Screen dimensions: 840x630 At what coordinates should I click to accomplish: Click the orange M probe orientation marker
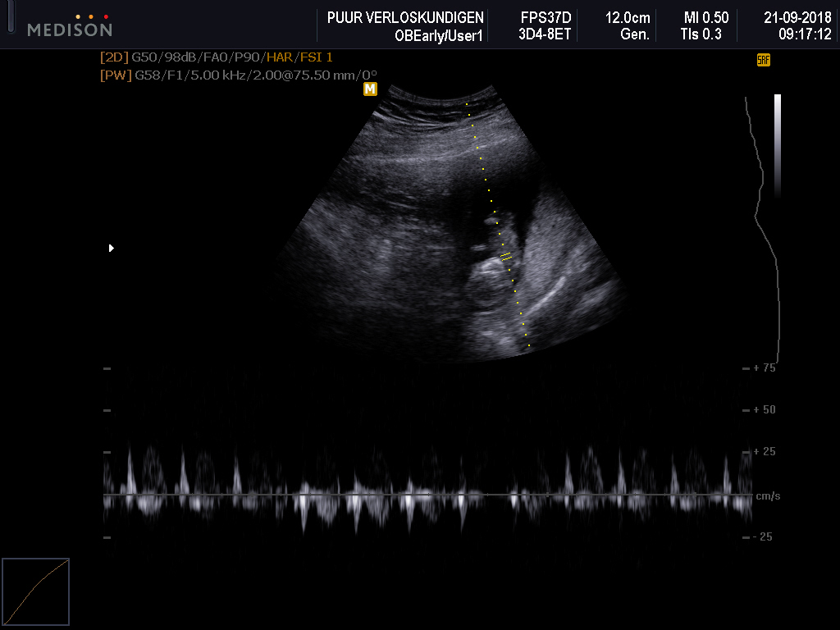coord(370,89)
